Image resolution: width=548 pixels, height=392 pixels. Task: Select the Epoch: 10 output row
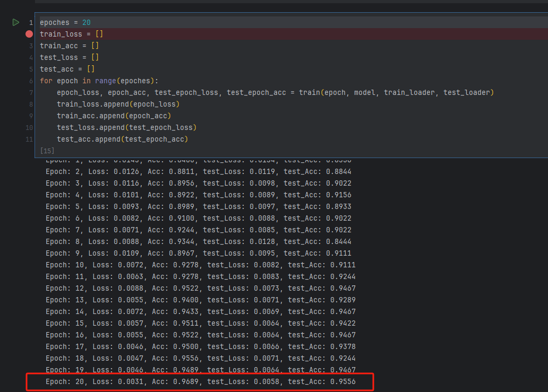tap(201, 265)
